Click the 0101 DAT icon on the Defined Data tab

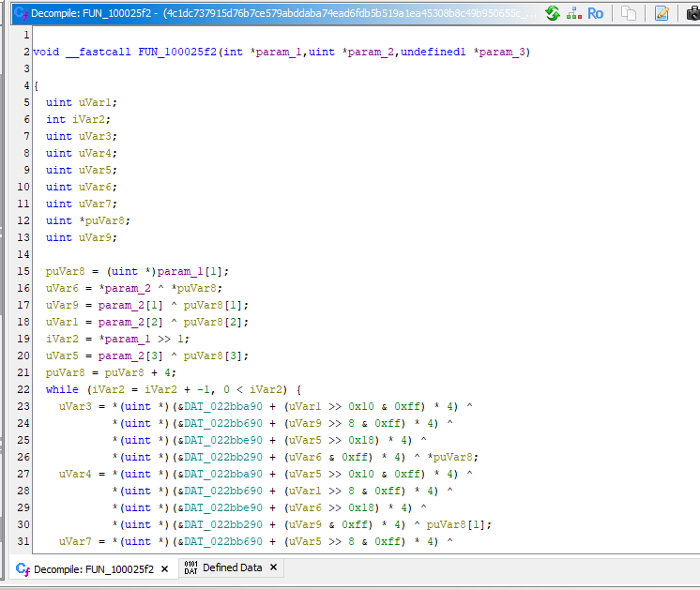pyautogui.click(x=190, y=567)
